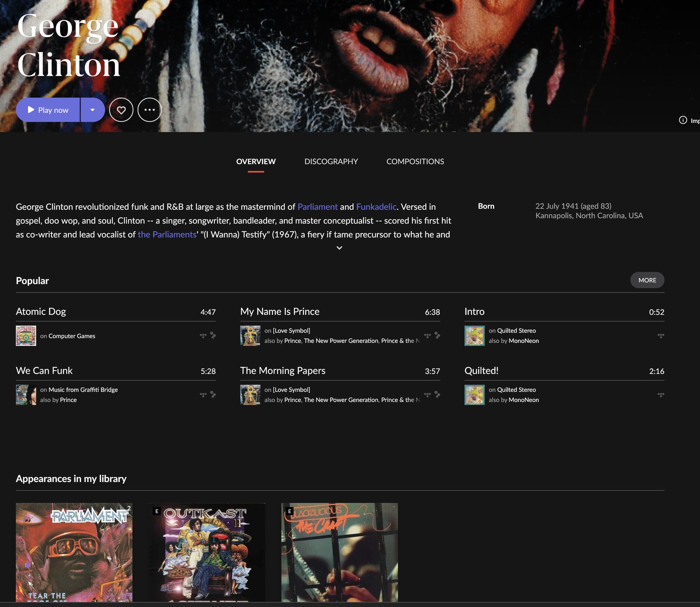
Task: Open the Play now dropdown arrow
Action: click(x=93, y=110)
